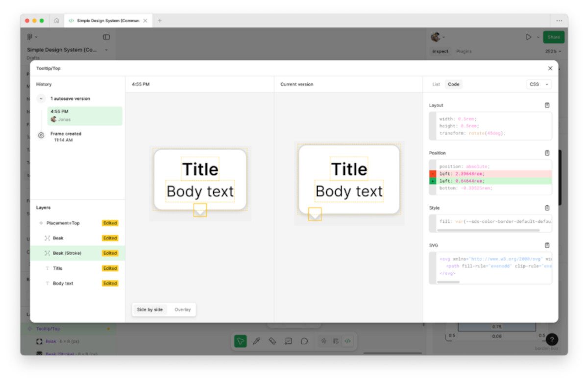
Task: Select the 4:55 PM Jonas version
Action: (85, 116)
